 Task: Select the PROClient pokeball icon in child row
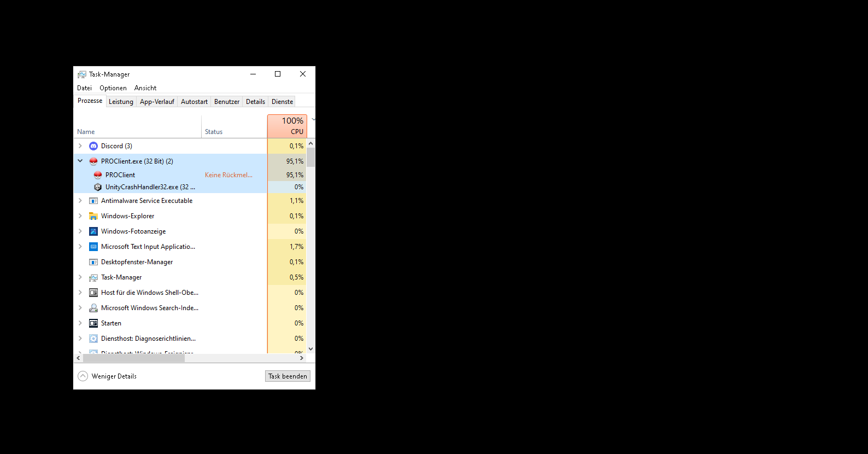(x=98, y=175)
